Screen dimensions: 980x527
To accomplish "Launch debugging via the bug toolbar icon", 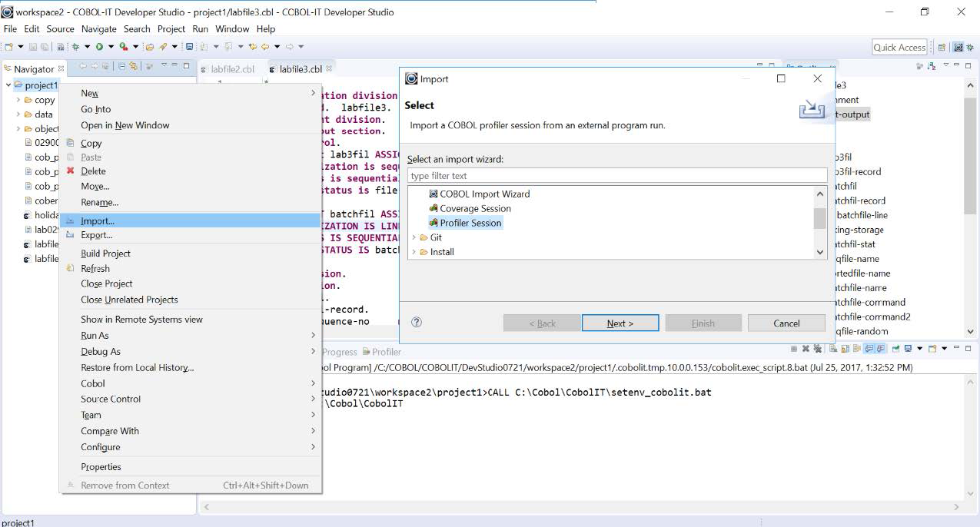I will coord(75,48).
